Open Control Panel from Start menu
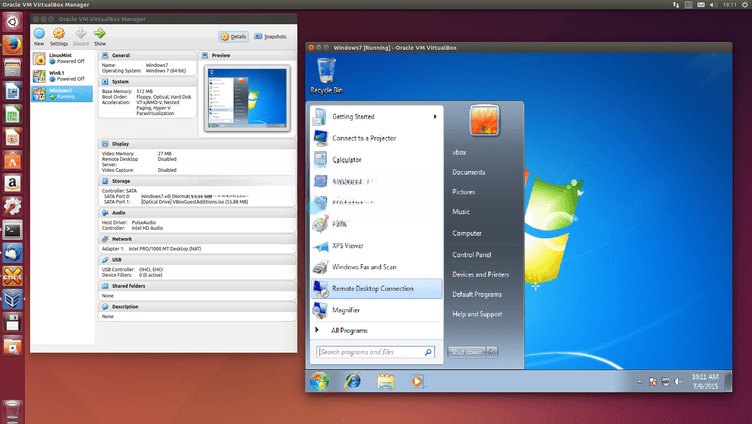Screen dimensions: 752x424 point(471,255)
